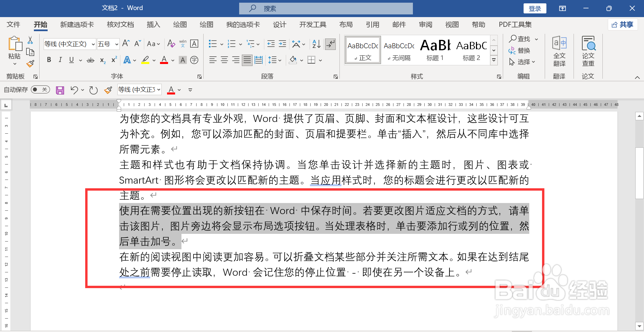The width and height of the screenshot is (644, 332).
Task: Expand the borders dropdown arrow
Action: (x=321, y=60)
